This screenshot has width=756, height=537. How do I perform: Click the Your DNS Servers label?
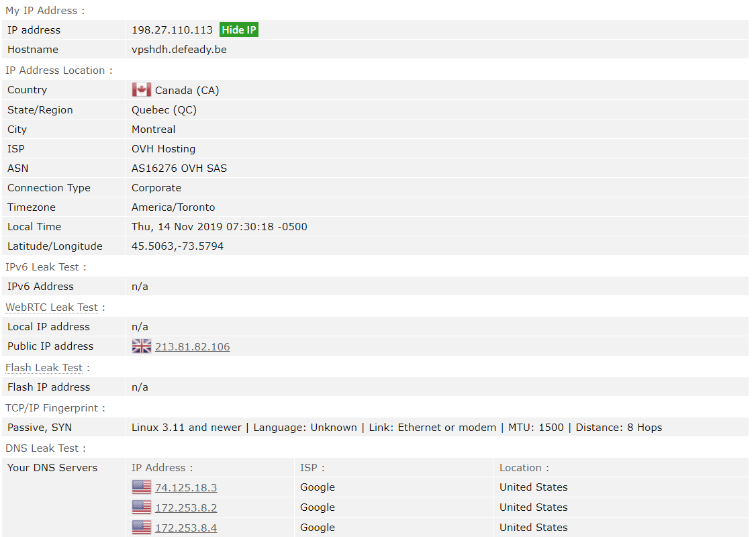point(52,468)
